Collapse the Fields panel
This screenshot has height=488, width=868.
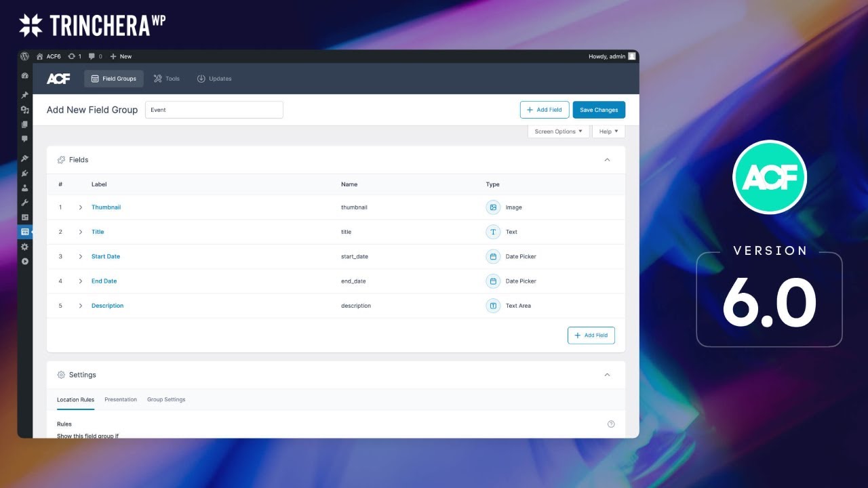(607, 160)
